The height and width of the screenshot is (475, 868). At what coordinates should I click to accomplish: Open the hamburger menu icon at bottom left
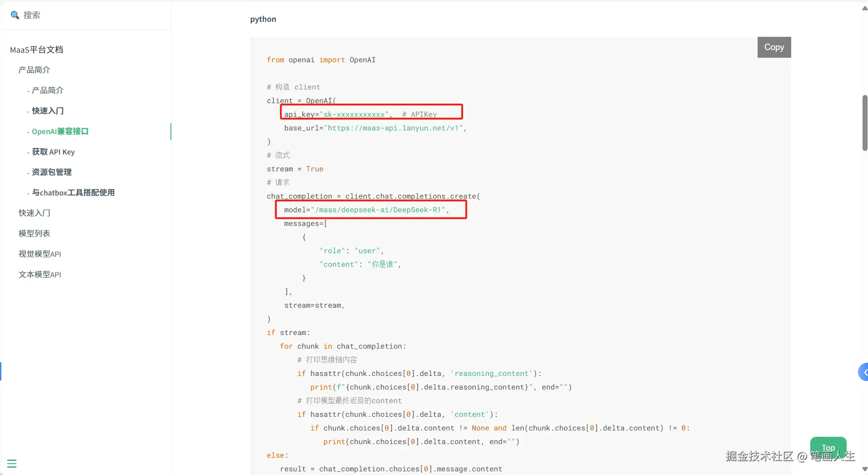tap(12, 464)
